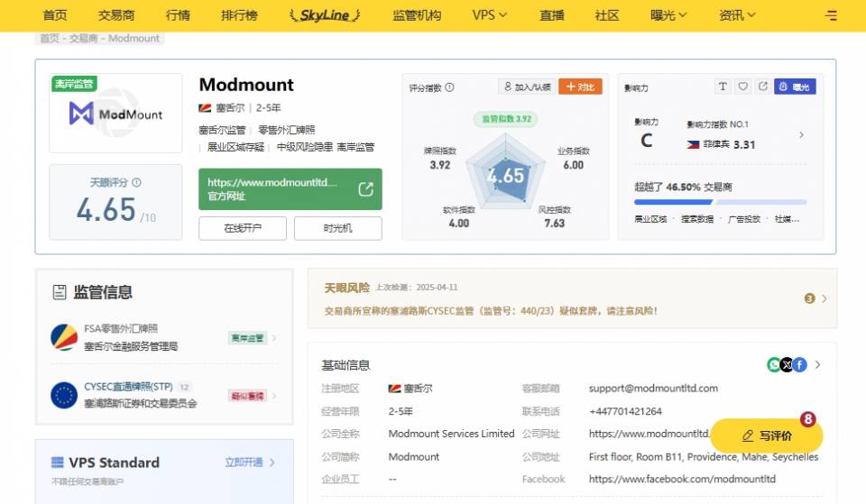Expand the 资讯 dropdown menu
The image size is (866, 504).
[737, 15]
